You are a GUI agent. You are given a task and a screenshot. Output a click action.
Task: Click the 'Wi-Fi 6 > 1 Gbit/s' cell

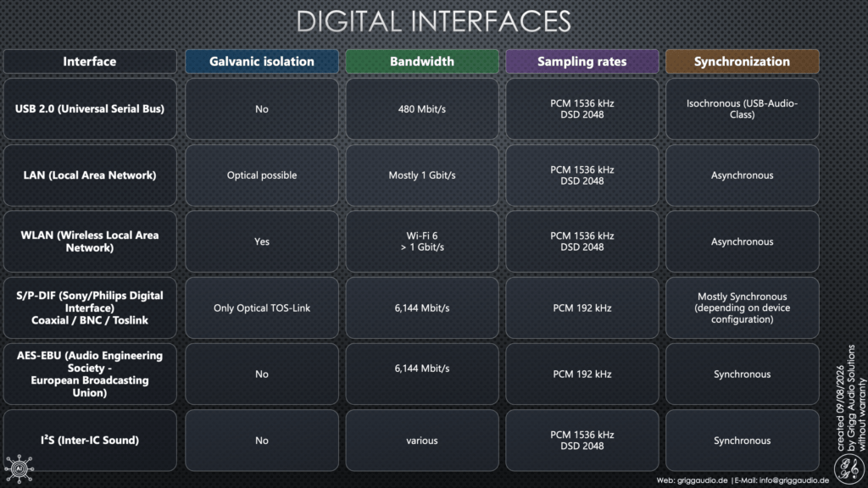[422, 241]
